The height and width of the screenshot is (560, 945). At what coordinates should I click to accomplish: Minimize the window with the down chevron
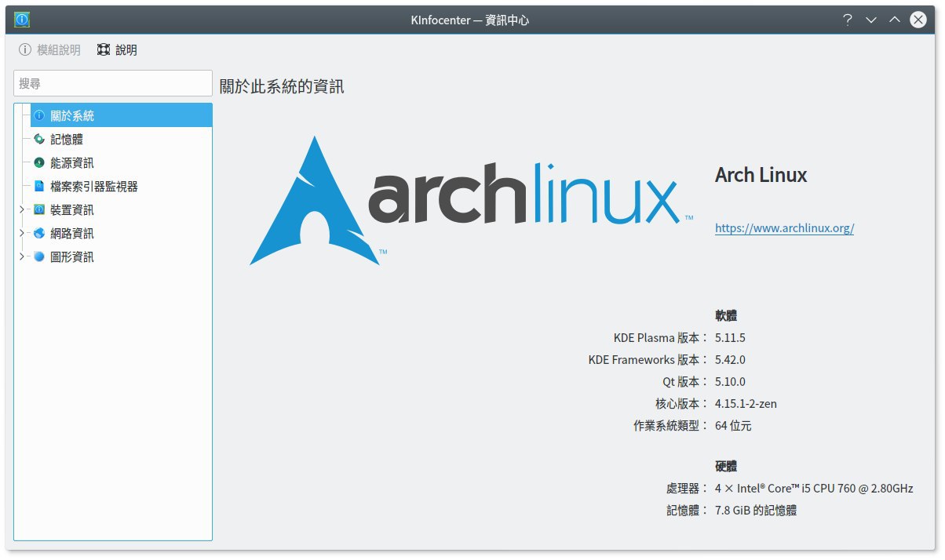(x=871, y=20)
